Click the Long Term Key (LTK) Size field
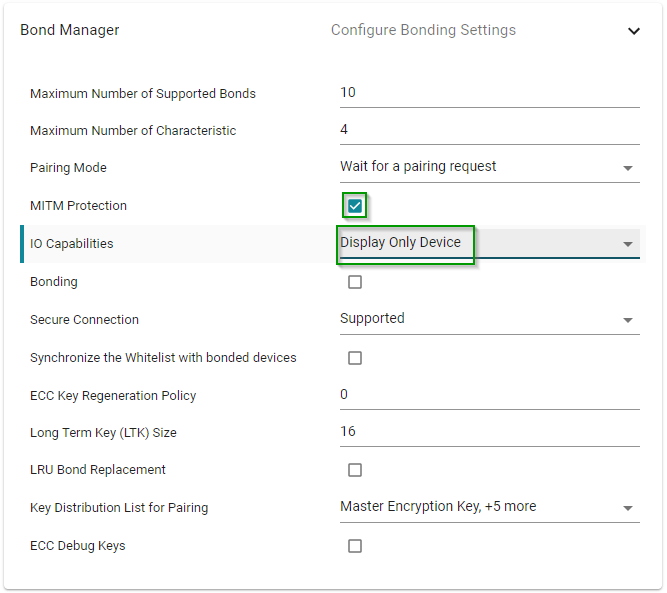Screen dimensions: 667x593 pyautogui.click(x=488, y=432)
